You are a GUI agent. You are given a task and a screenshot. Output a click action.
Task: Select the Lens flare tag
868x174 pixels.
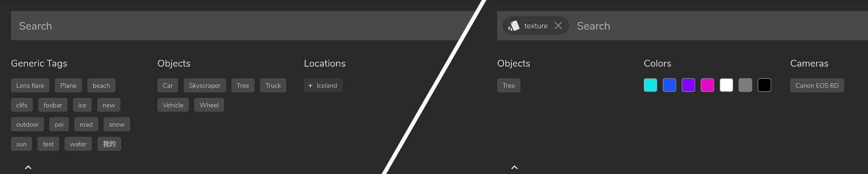(x=30, y=85)
